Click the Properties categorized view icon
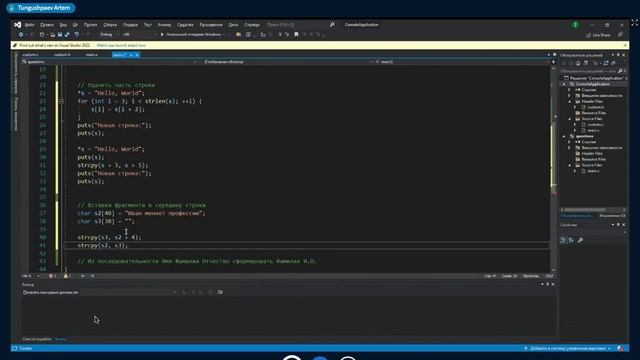Screen dimensions: 640x360 563,240
